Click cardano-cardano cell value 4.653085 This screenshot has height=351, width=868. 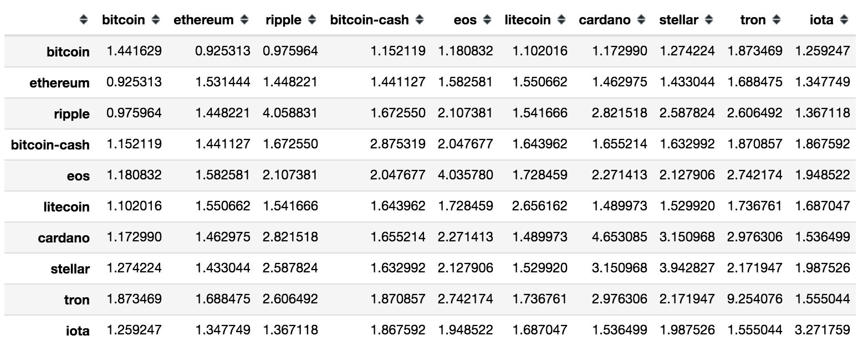(x=619, y=237)
